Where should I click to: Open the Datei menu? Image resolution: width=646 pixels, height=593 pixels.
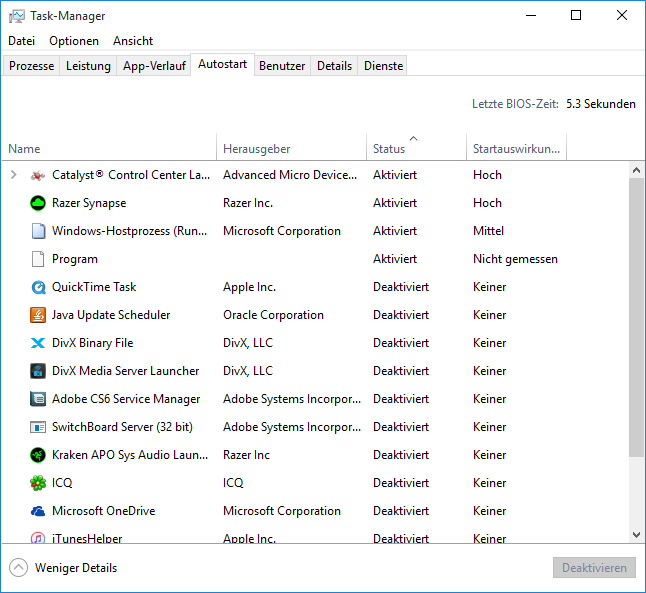click(21, 41)
